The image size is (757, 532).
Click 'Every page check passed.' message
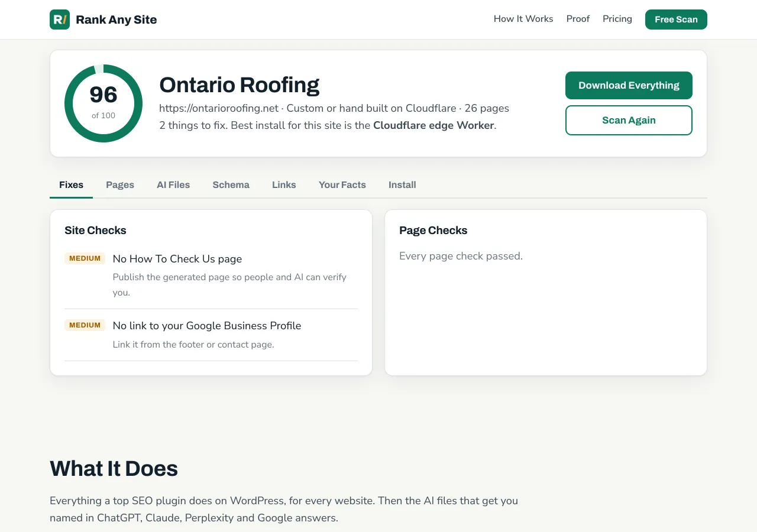(461, 256)
